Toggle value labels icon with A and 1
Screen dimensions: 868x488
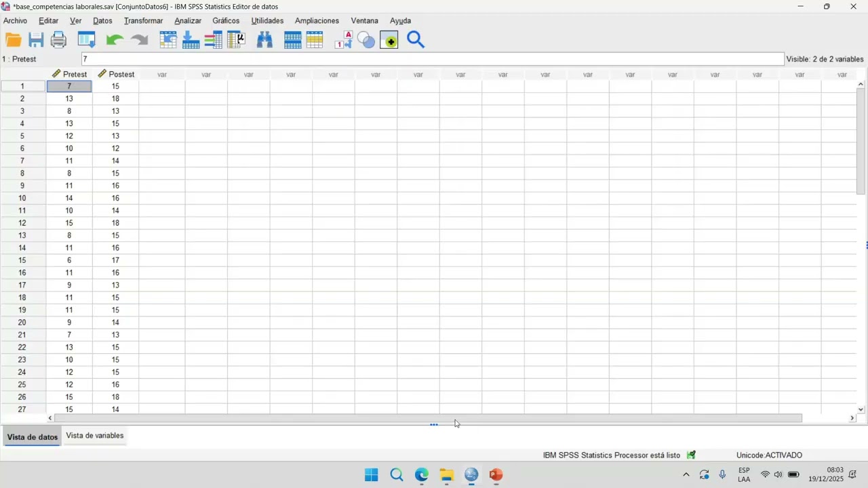344,40
